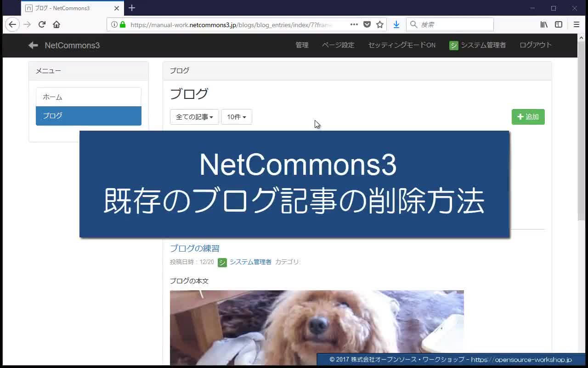Image resolution: width=588 pixels, height=368 pixels.
Task: Click the メニュー panel heading
Action: (48, 71)
